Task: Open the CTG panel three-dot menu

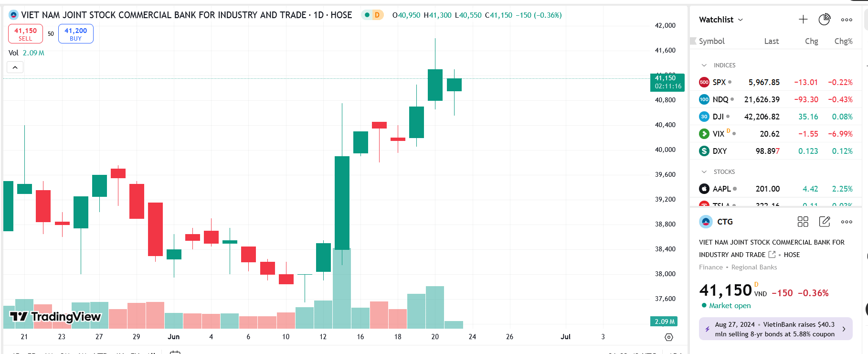Action: click(x=846, y=221)
